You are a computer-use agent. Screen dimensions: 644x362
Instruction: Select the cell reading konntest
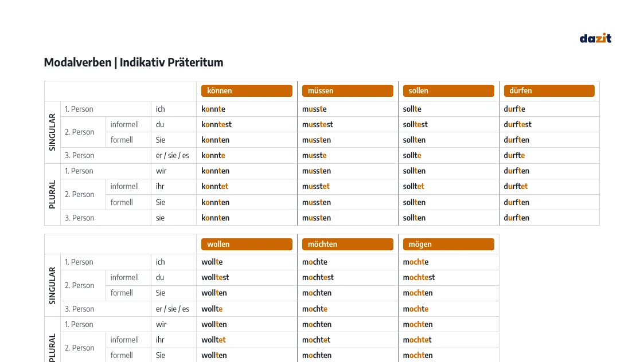(x=216, y=124)
